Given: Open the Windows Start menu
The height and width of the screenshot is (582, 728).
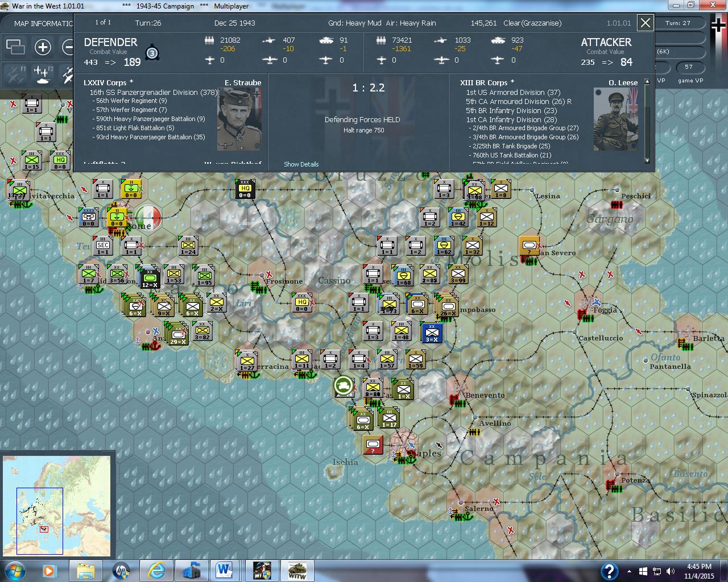Looking at the screenshot, I should (x=15, y=570).
